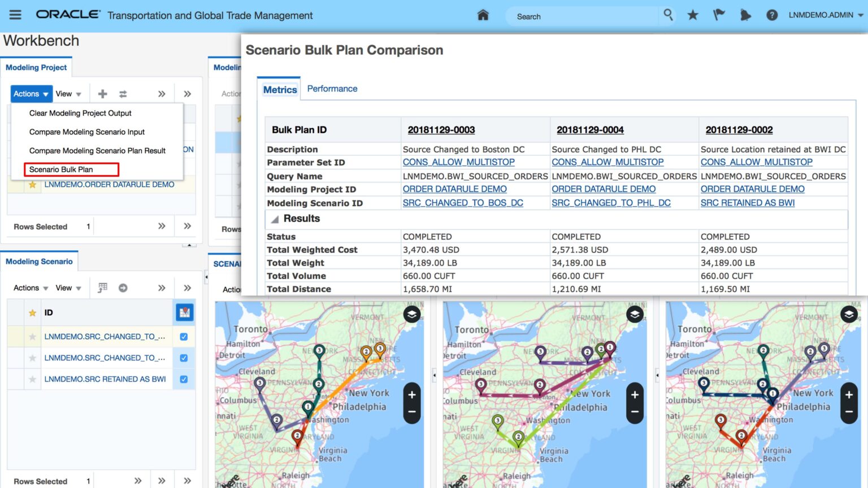Open the View dropdown in Modeling Project panel

tap(69, 93)
